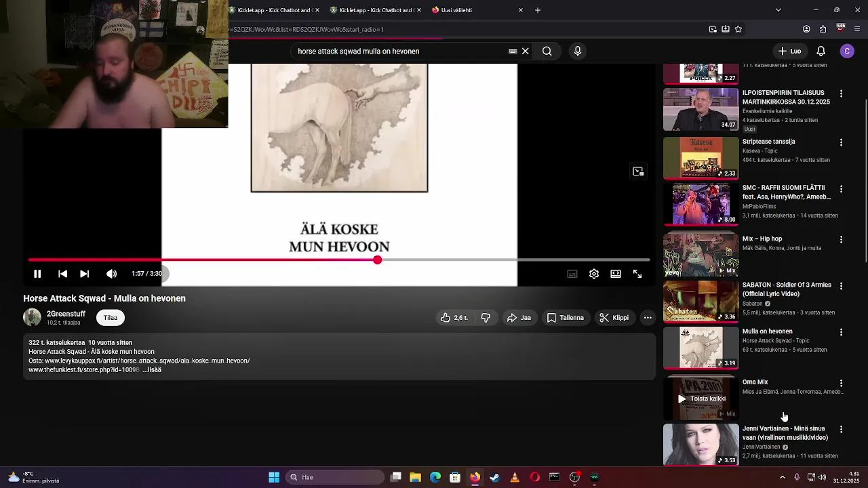Open player settings gear
This screenshot has height=488, width=868.
(x=594, y=274)
